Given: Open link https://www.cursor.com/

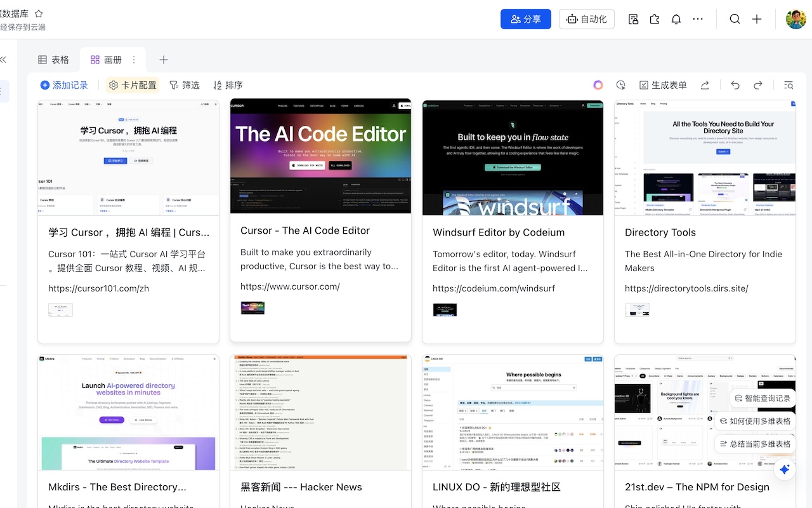Looking at the screenshot, I should click(290, 286).
